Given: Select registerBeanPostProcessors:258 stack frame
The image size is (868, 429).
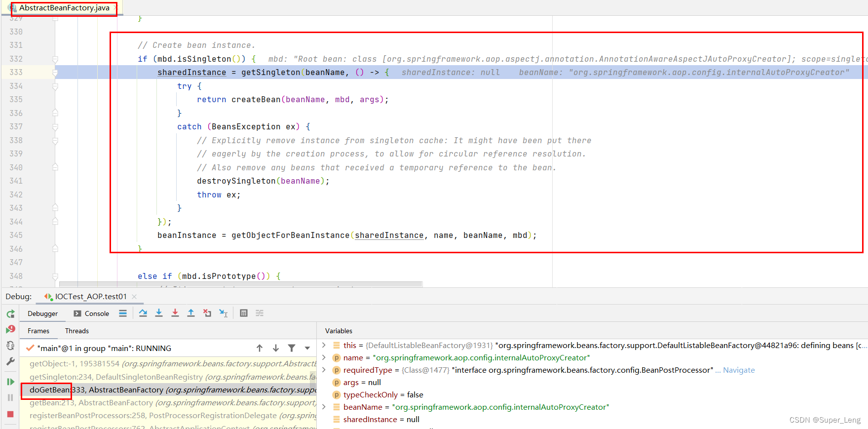Looking at the screenshot, I should pyautogui.click(x=168, y=416).
